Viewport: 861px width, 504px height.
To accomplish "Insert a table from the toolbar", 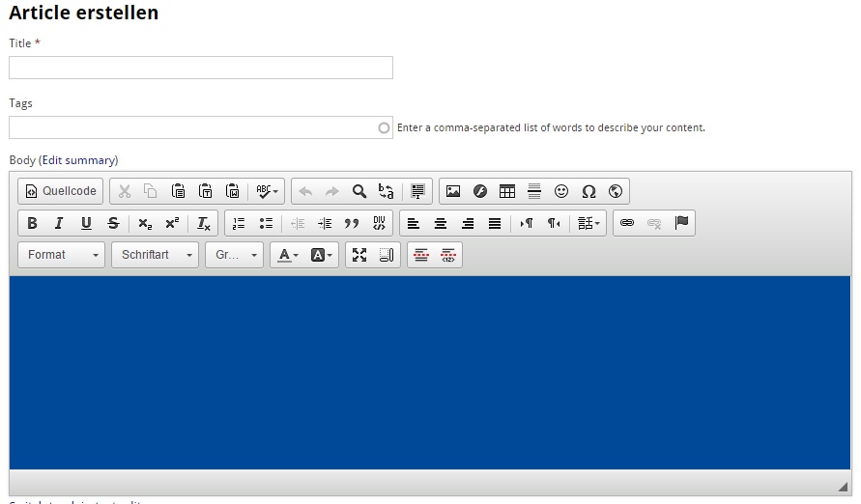I will [507, 191].
